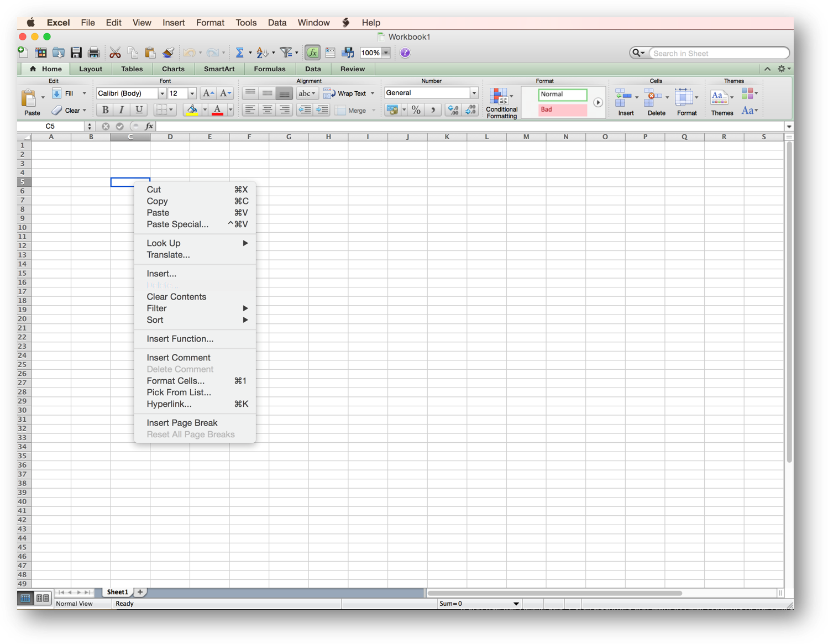The height and width of the screenshot is (644, 828).
Task: Click the Print icon in toolbar
Action: tap(94, 53)
